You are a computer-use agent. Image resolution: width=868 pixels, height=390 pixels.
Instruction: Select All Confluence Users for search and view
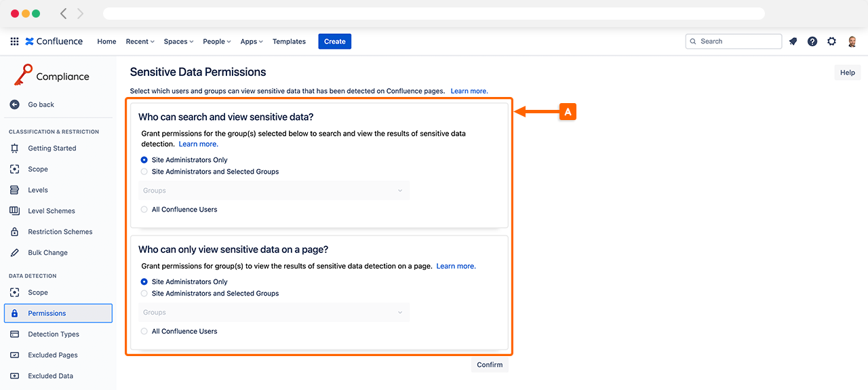(x=144, y=210)
